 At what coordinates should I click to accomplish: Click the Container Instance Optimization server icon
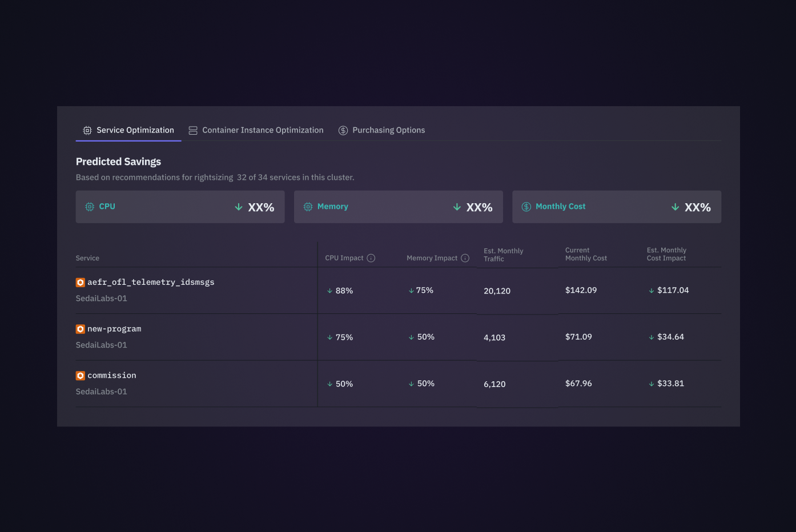(x=193, y=131)
